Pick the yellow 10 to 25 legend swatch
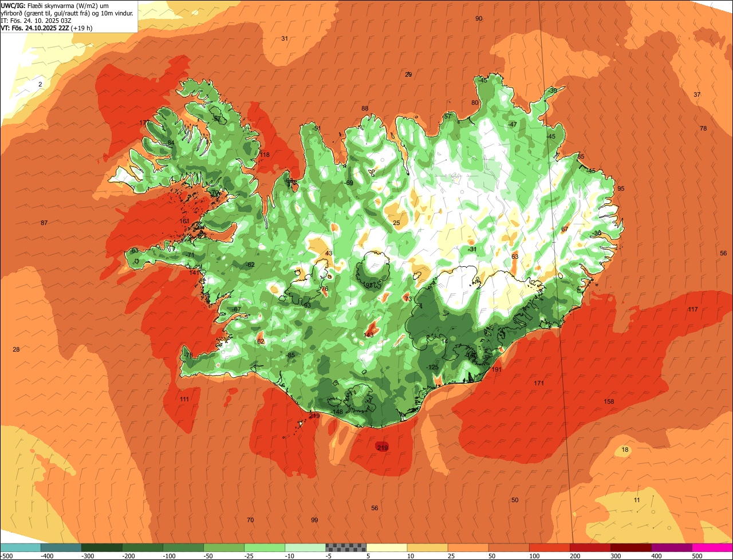Screen dimensions: 733x560 (427, 548)
